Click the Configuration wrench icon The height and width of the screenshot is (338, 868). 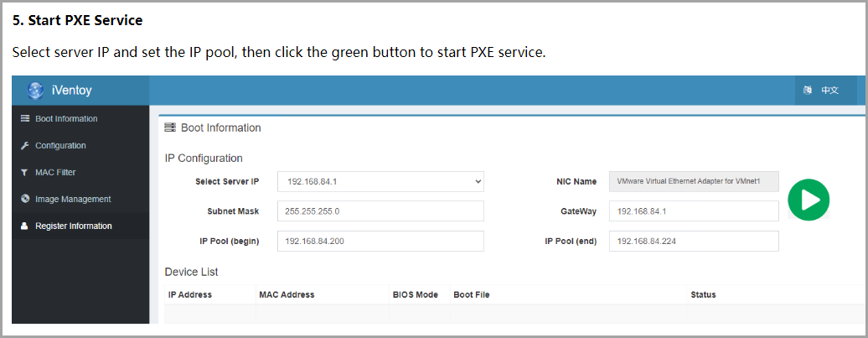[x=25, y=145]
